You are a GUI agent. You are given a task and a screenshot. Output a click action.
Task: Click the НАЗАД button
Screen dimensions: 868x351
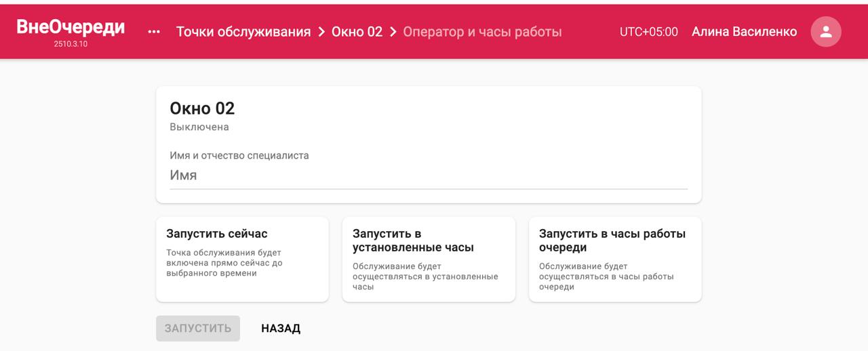click(x=281, y=328)
